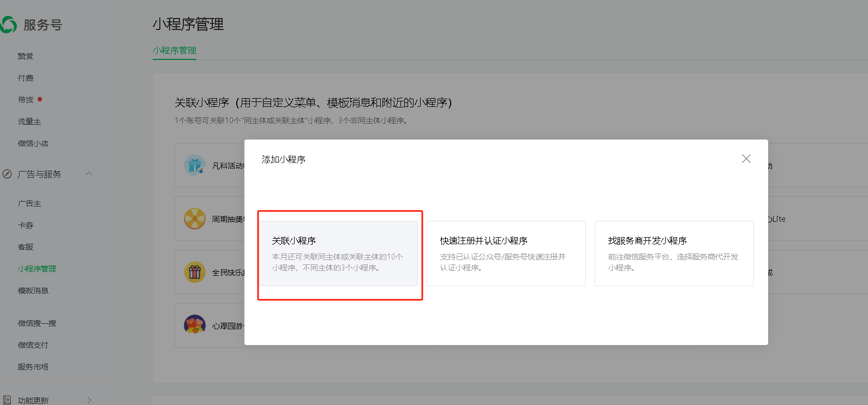The width and height of the screenshot is (868, 405).
Task: Open 带货 in the sidebar
Action: [26, 100]
